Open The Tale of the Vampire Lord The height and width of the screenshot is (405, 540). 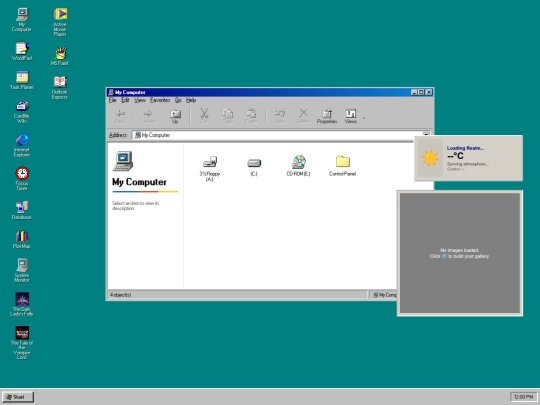(x=22, y=342)
